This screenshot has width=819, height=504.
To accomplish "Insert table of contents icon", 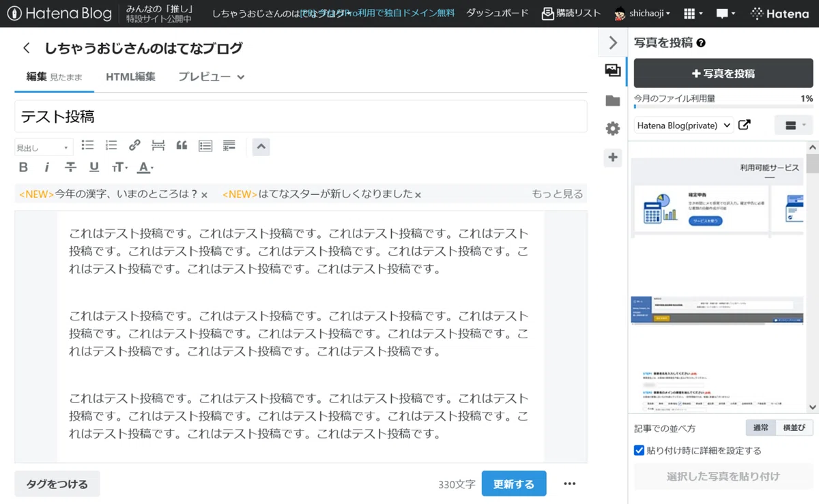I will 205,145.
